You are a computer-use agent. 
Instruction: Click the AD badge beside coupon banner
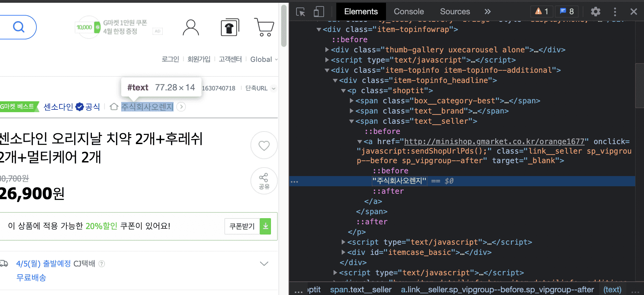[158, 31]
